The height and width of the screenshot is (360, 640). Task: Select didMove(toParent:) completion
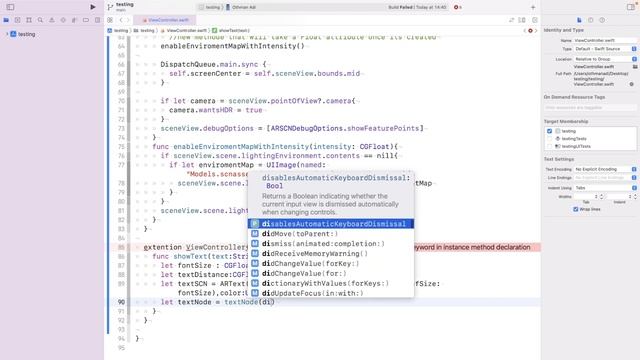point(331,234)
